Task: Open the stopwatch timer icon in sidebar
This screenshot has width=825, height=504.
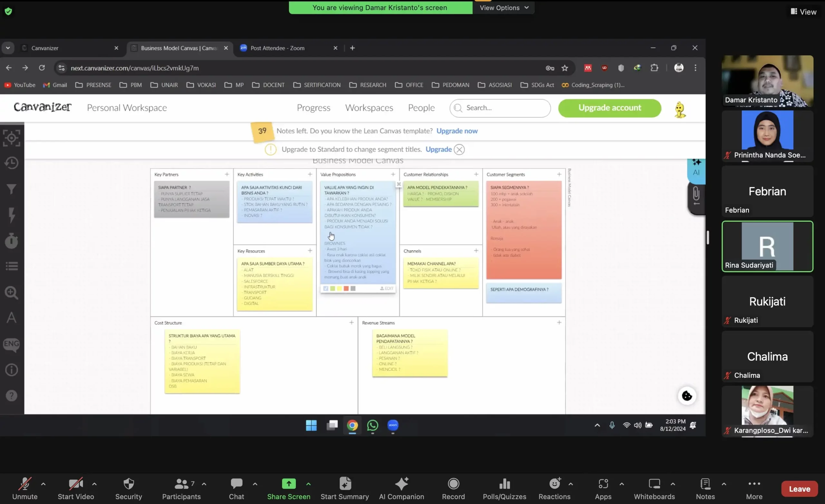Action: [12, 240]
